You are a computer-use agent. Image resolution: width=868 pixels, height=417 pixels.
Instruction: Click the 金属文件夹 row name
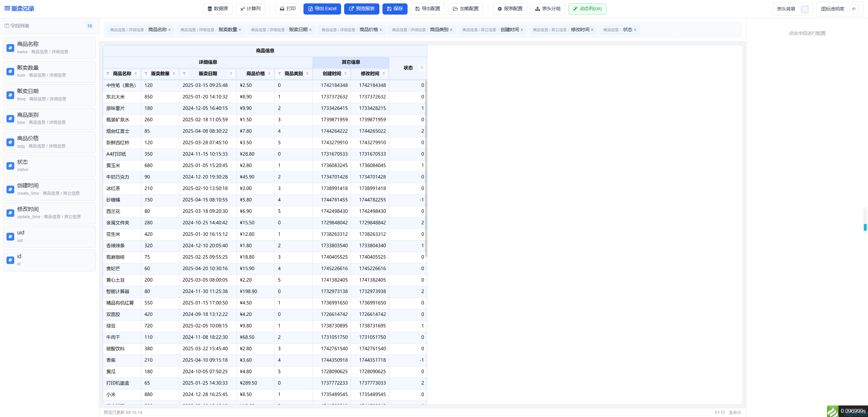(118, 223)
